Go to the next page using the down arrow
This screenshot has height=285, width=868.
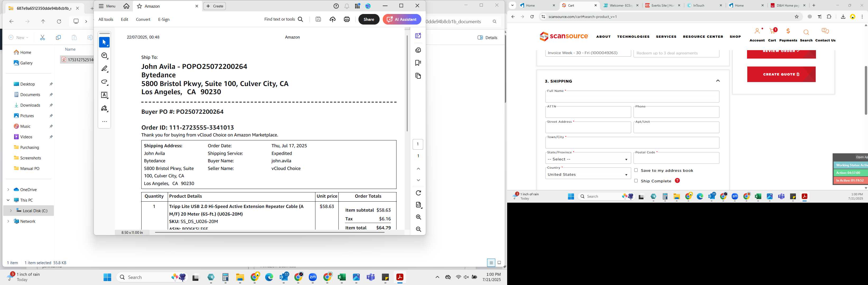(418, 180)
